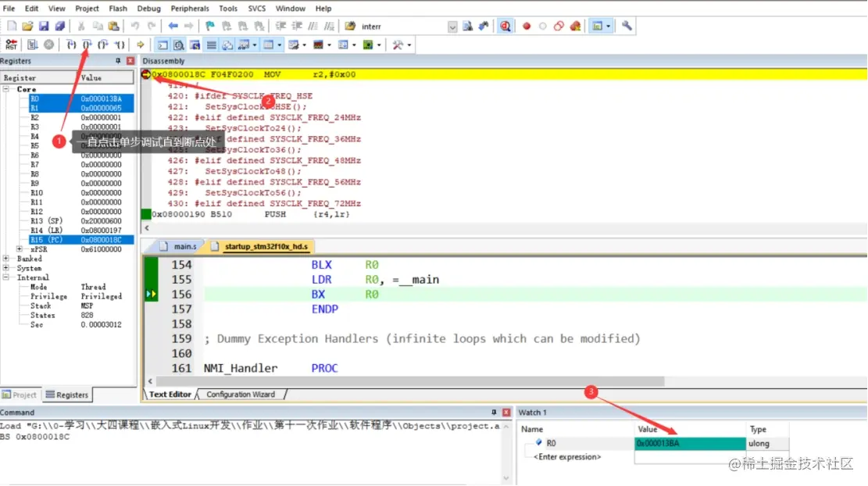This screenshot has height=486, width=868.
Task: Show next statement with the yellow arrow
Action: pyautogui.click(x=141, y=45)
